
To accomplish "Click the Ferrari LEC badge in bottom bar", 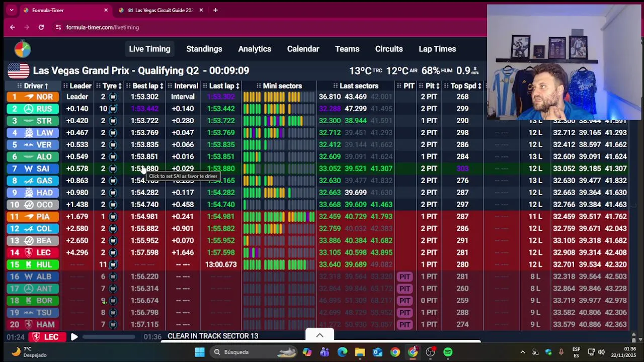I will click(x=46, y=337).
